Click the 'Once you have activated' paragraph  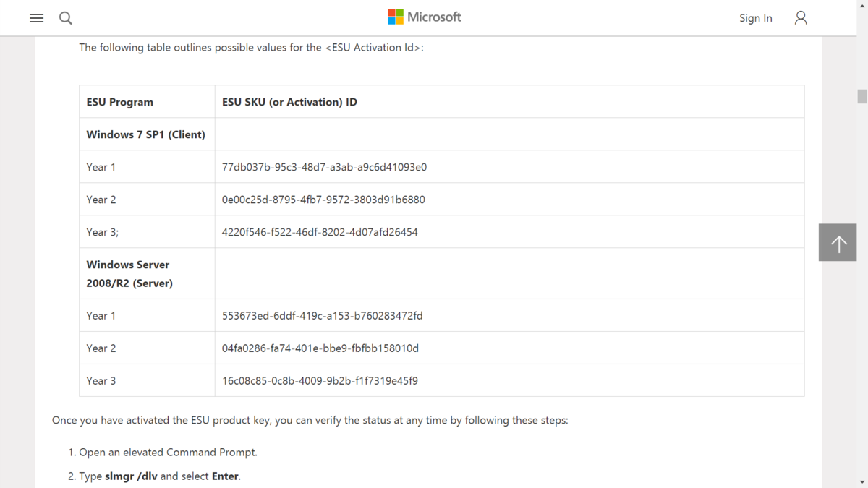pos(310,420)
